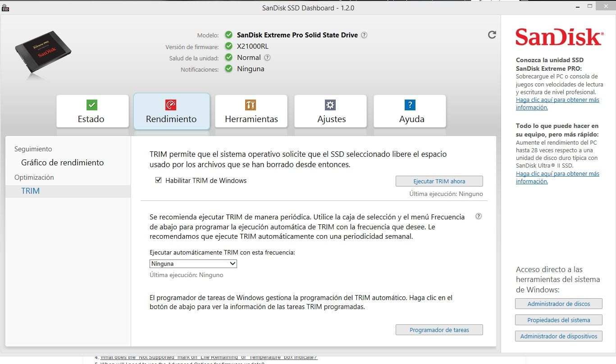Click the Seguimiento section label
The width and height of the screenshot is (616, 364).
pos(33,149)
